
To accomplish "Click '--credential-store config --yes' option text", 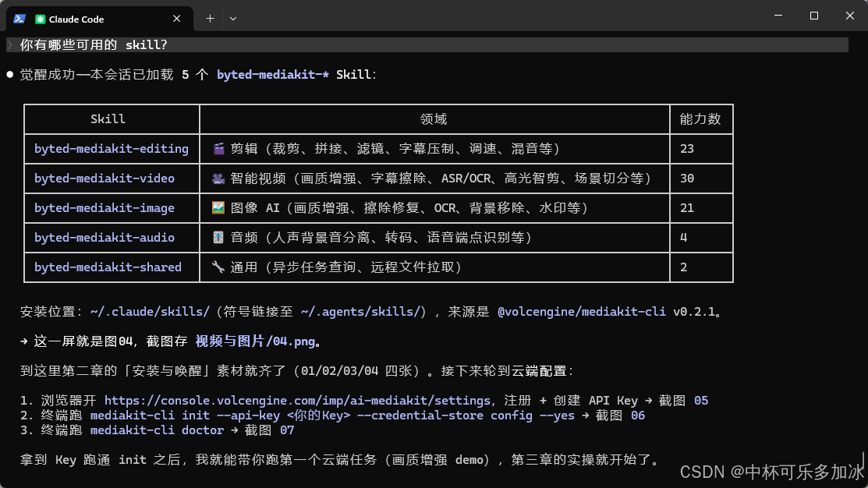I will (466, 416).
